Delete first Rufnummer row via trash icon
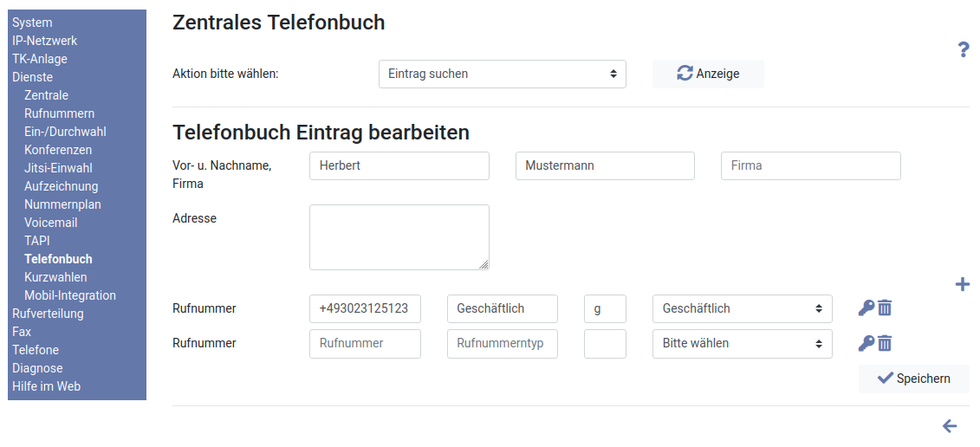Viewport: 980px width, 447px height. [x=885, y=308]
